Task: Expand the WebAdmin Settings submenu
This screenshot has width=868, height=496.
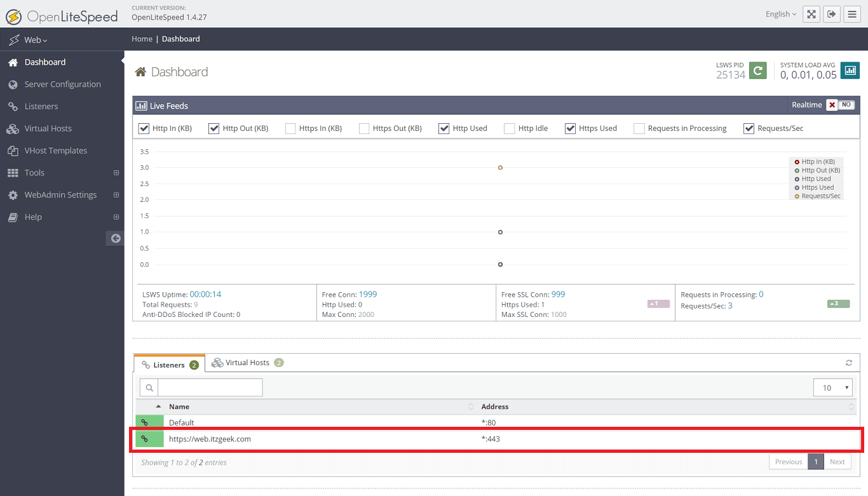Action: (116, 195)
